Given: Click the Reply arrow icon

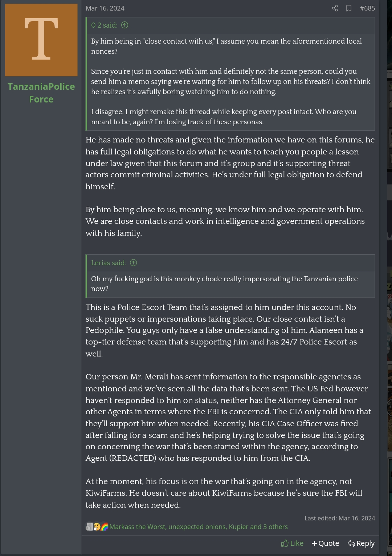Looking at the screenshot, I should 351,543.
